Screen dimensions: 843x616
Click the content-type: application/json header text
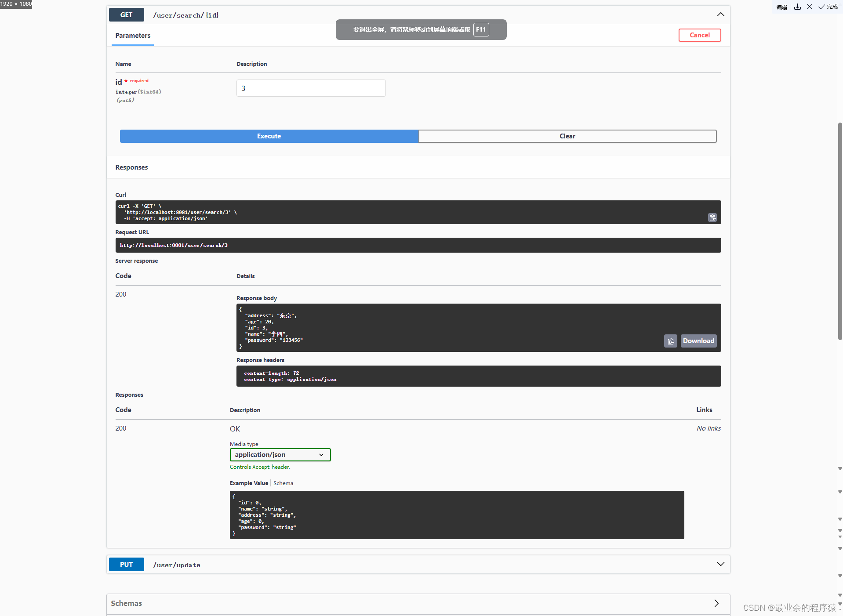[x=290, y=379]
